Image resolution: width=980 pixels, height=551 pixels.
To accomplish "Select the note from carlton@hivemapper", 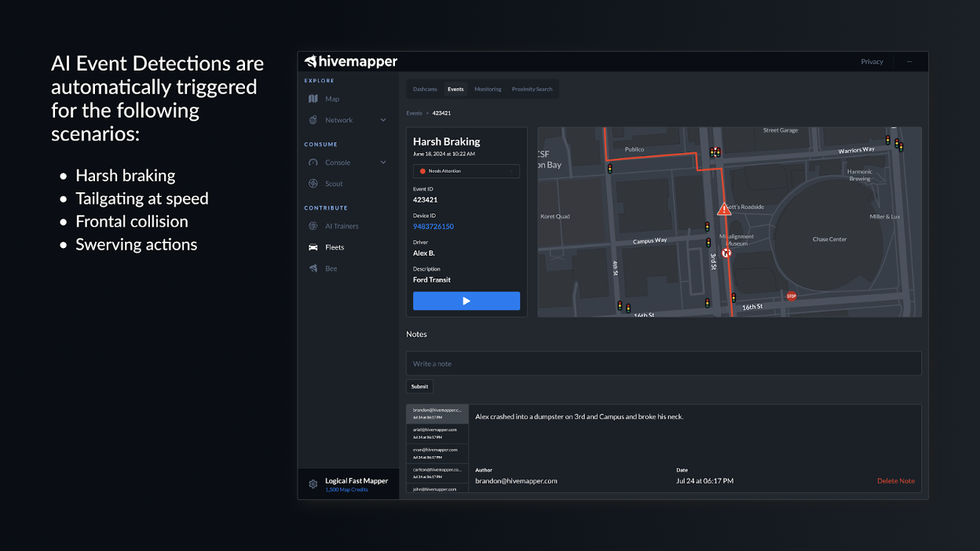I will pyautogui.click(x=437, y=473).
